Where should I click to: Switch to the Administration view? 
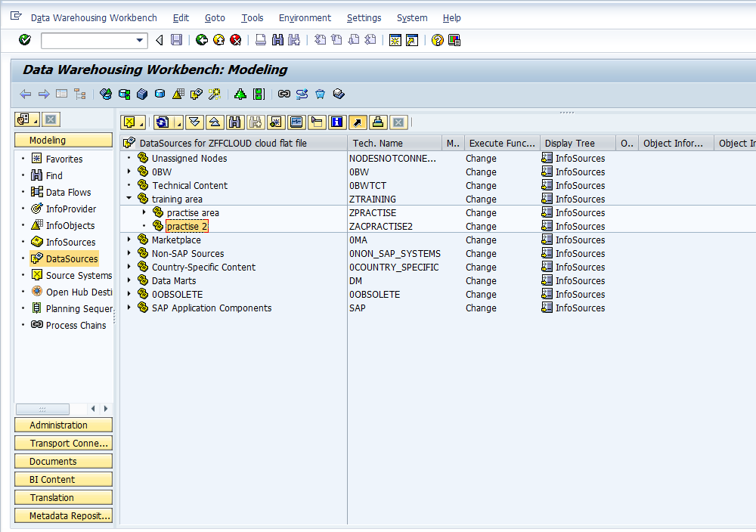tap(63, 425)
